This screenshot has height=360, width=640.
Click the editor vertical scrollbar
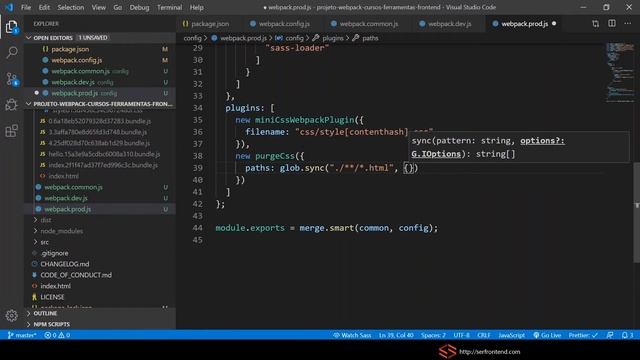[x=637, y=212]
